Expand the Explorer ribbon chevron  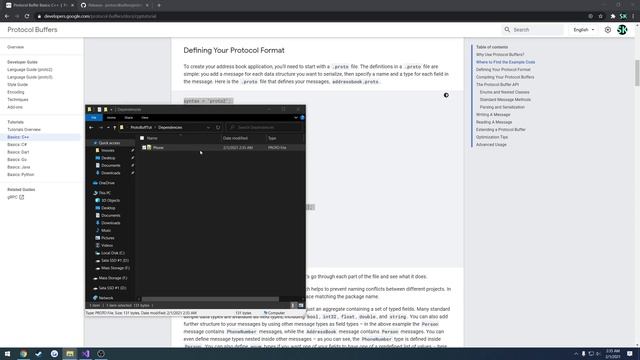[x=296, y=118]
